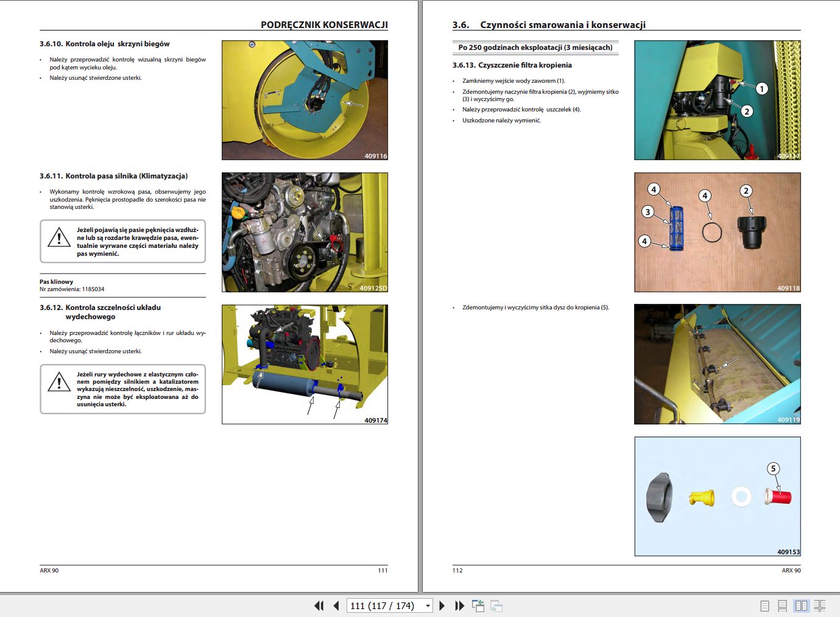Jump to the last page of the manual
Viewport: 840px width, 617px height.
(458, 605)
